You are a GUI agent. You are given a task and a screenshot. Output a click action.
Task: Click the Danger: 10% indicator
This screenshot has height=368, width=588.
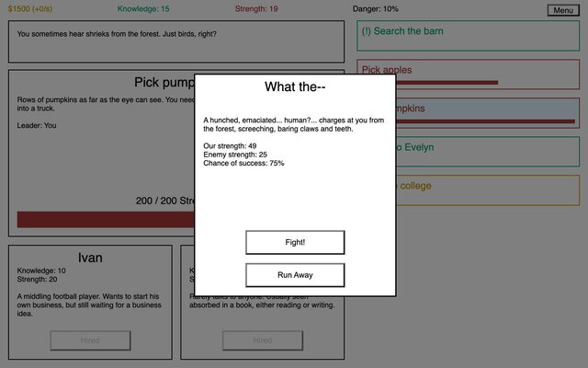[x=376, y=9]
